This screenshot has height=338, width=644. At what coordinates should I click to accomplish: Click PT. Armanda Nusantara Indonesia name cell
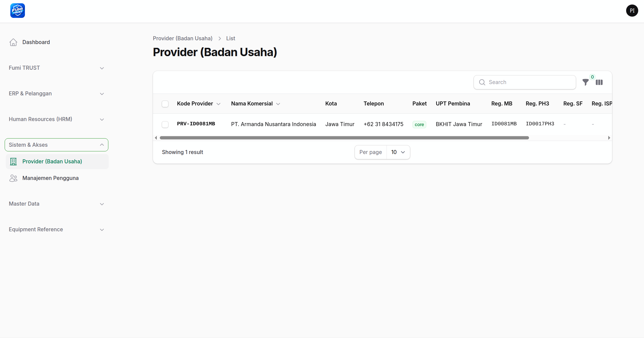tap(274, 124)
